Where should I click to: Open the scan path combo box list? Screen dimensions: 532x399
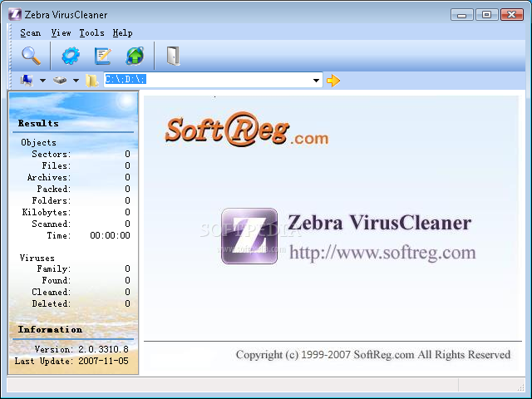tap(316, 81)
